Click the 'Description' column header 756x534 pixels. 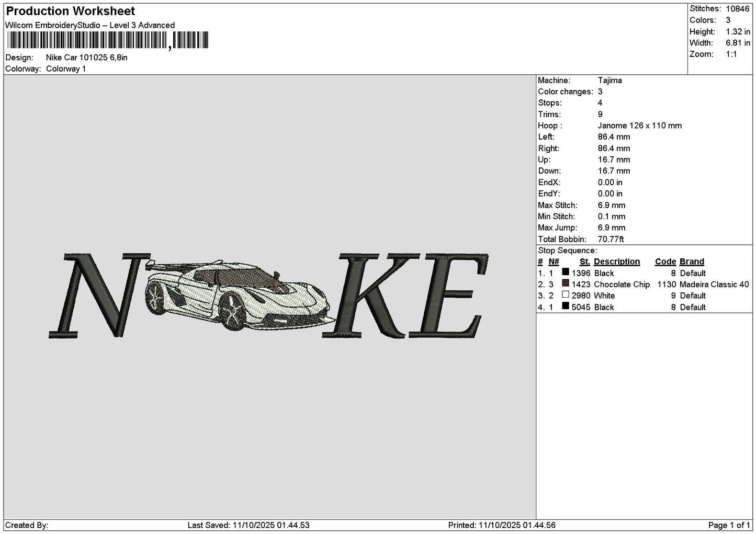pos(617,262)
